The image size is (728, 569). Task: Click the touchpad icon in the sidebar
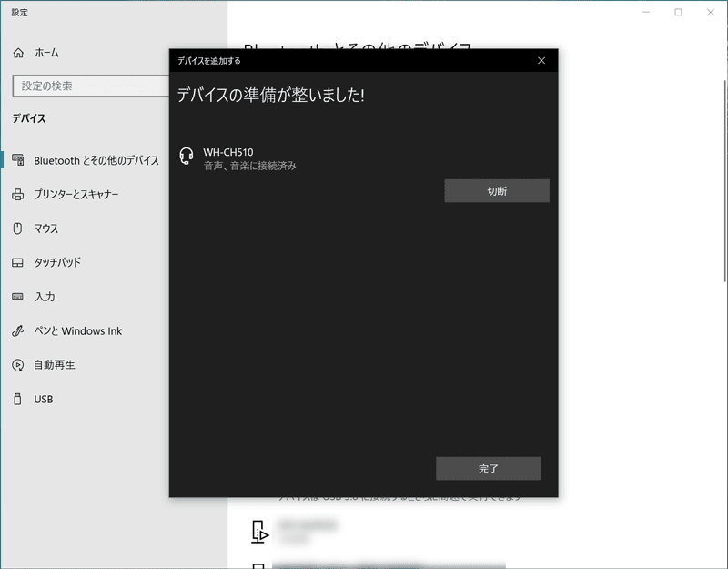pos(17,263)
